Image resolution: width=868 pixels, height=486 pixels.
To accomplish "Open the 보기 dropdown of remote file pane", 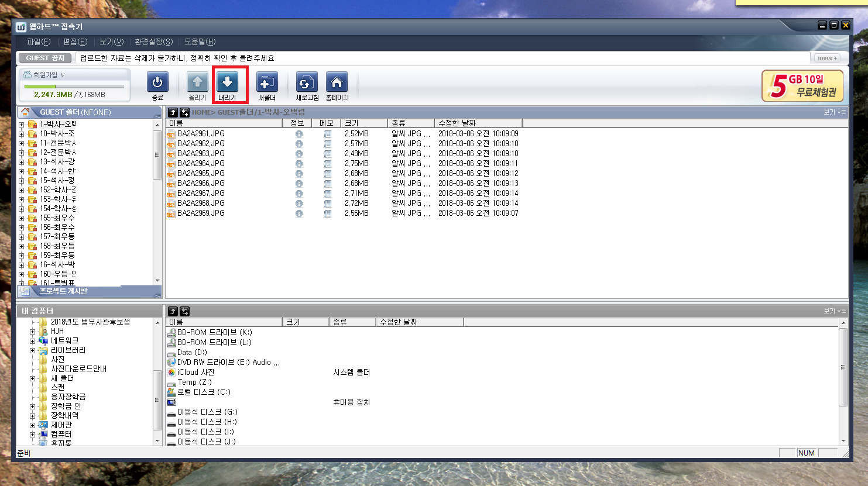I will [835, 112].
